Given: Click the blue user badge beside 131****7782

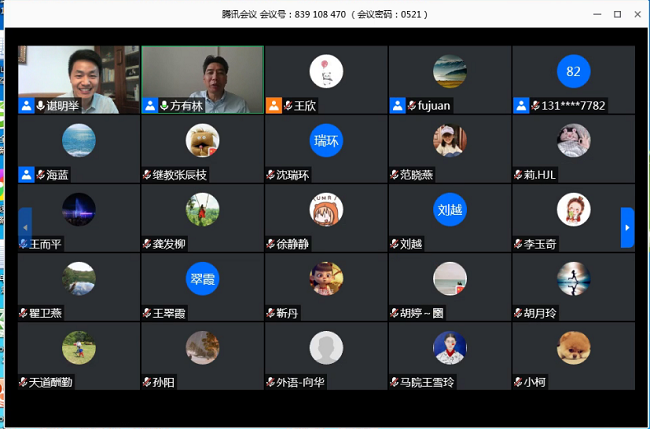Looking at the screenshot, I should (x=521, y=105).
